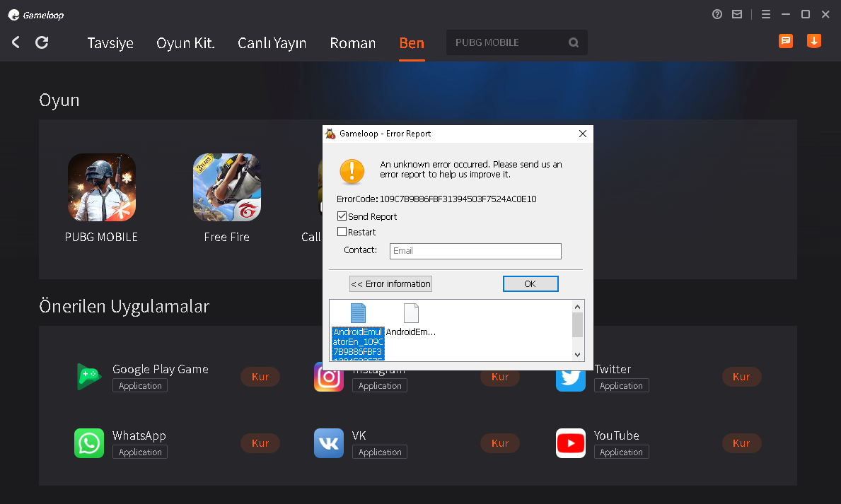This screenshot has height=504, width=841.
Task: Open the help question mark icon
Action: coord(717,14)
